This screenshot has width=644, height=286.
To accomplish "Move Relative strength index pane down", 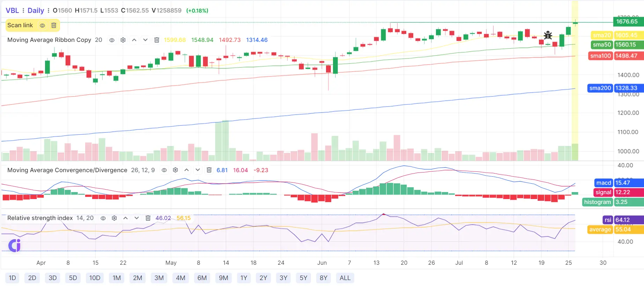I will [x=136, y=218].
